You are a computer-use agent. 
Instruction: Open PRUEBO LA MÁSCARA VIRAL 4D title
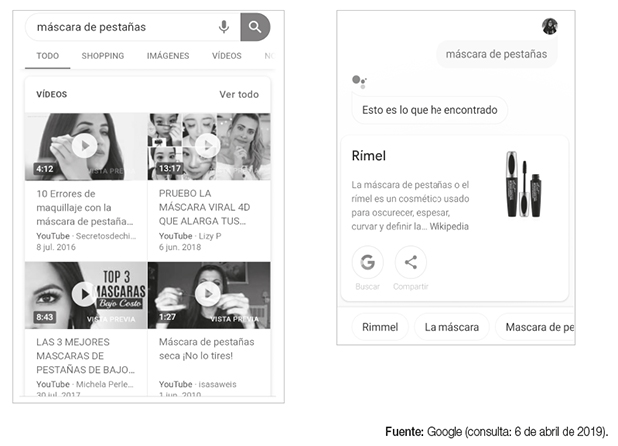[x=204, y=207]
